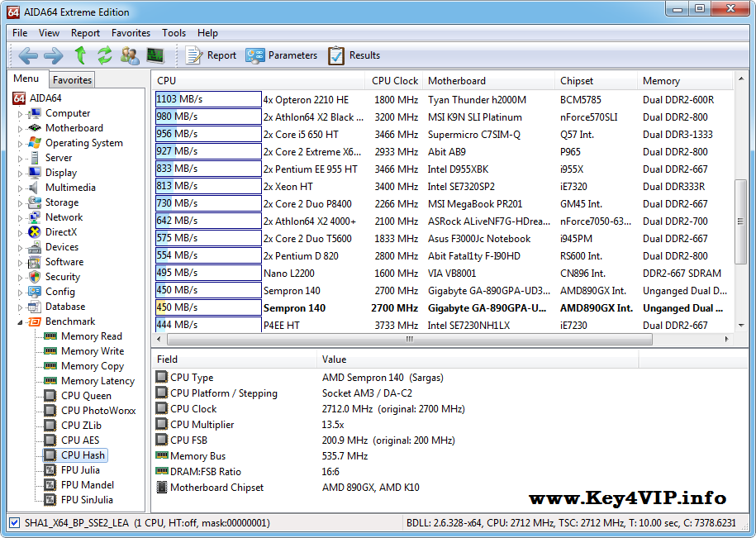Collapse the Benchmark tree node
Viewport: 756px width, 538px height.
tap(20, 322)
